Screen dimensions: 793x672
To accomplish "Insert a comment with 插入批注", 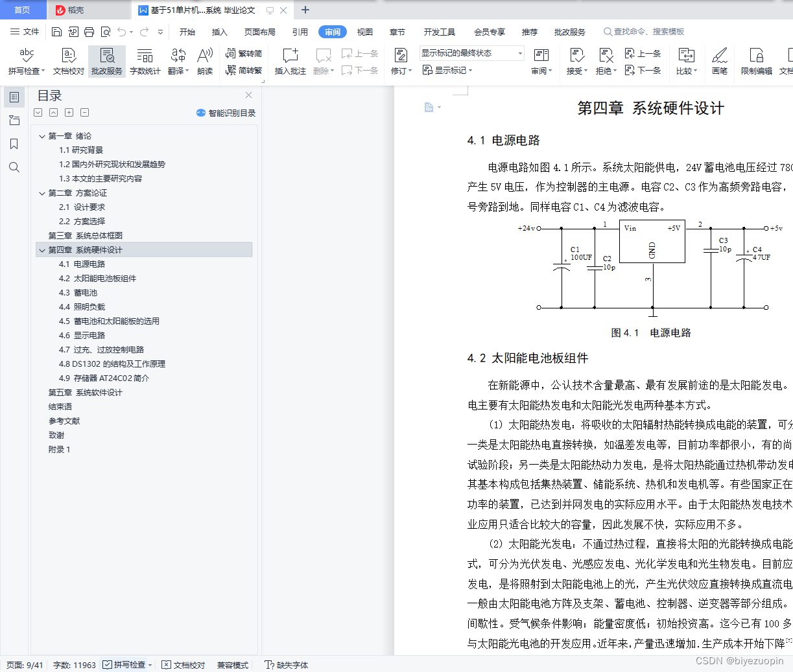I will coord(289,62).
